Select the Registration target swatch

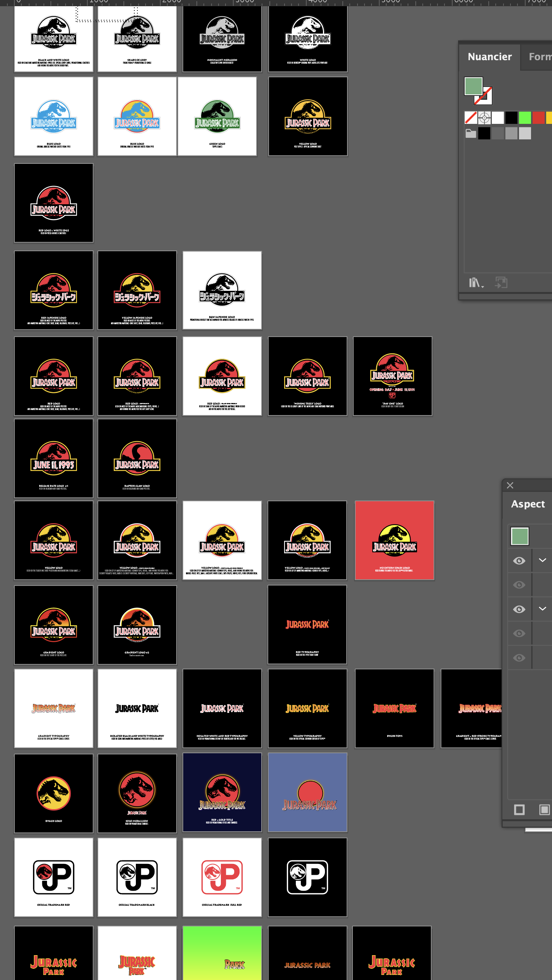(484, 118)
